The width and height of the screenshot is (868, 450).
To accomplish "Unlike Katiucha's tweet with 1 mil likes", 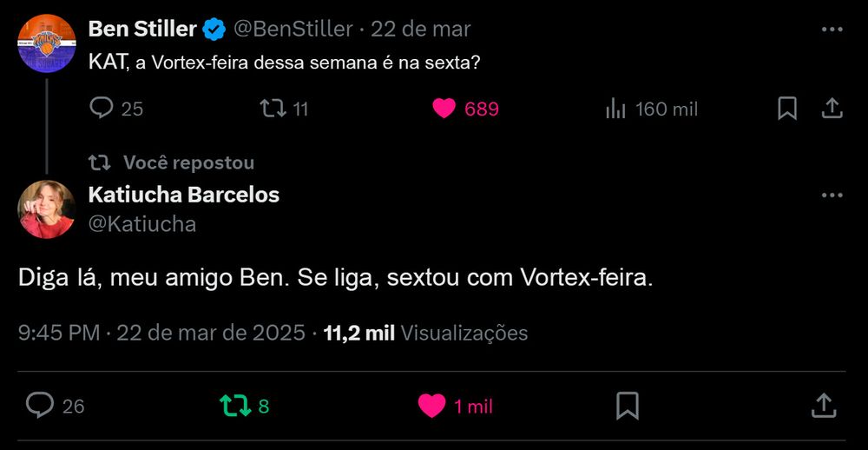I will pyautogui.click(x=455, y=407).
